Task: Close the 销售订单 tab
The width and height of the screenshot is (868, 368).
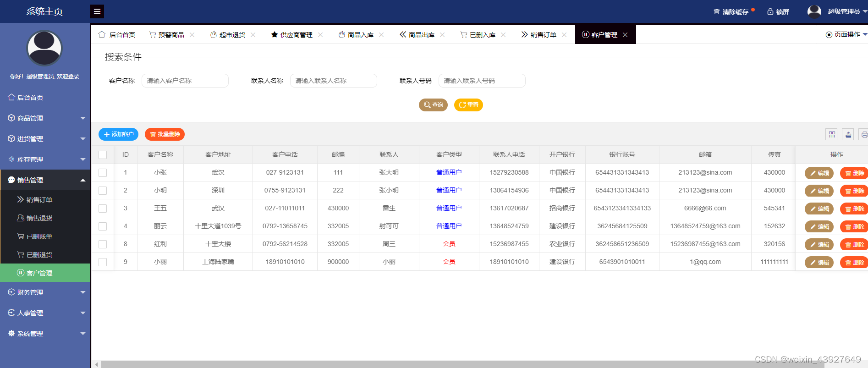Action: coord(564,35)
